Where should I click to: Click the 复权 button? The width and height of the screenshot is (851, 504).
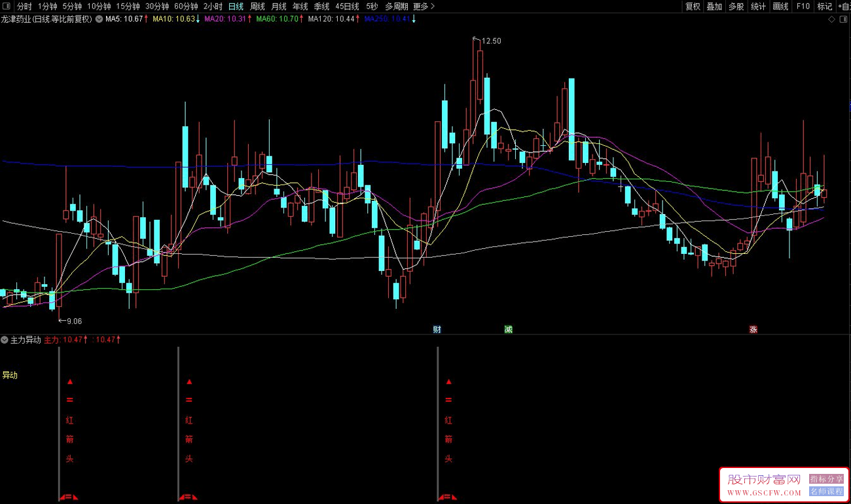[x=693, y=7]
